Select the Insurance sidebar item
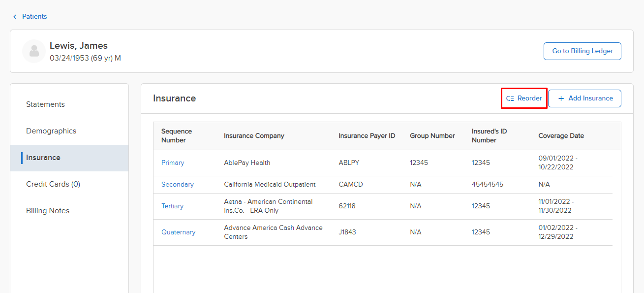Image resolution: width=644 pixels, height=293 pixels. 69,158
